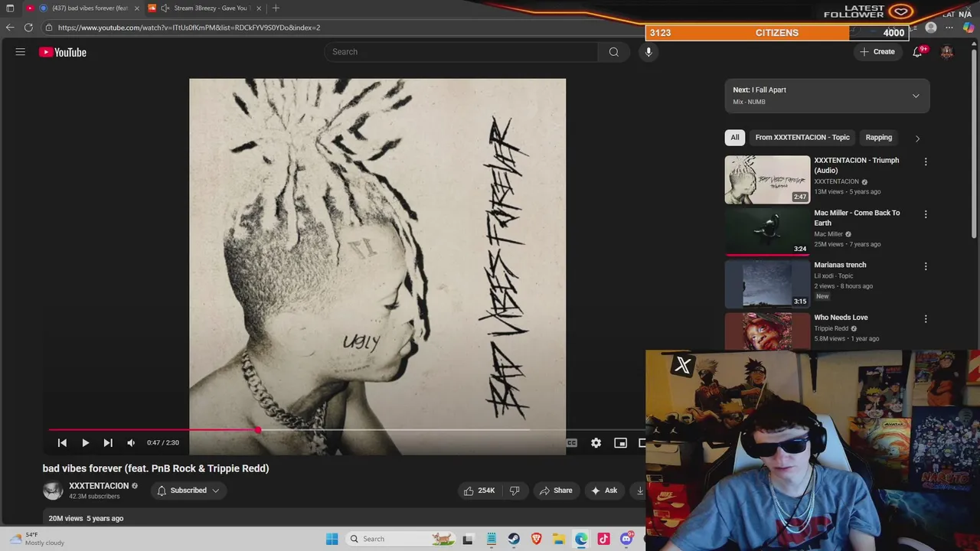Open options menu for Come Back To Earth

[x=926, y=214]
